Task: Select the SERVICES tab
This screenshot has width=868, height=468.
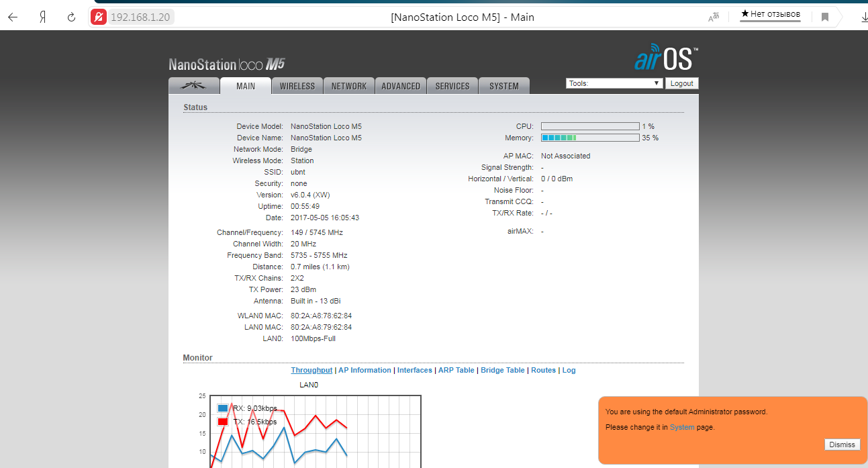Action: (x=452, y=86)
